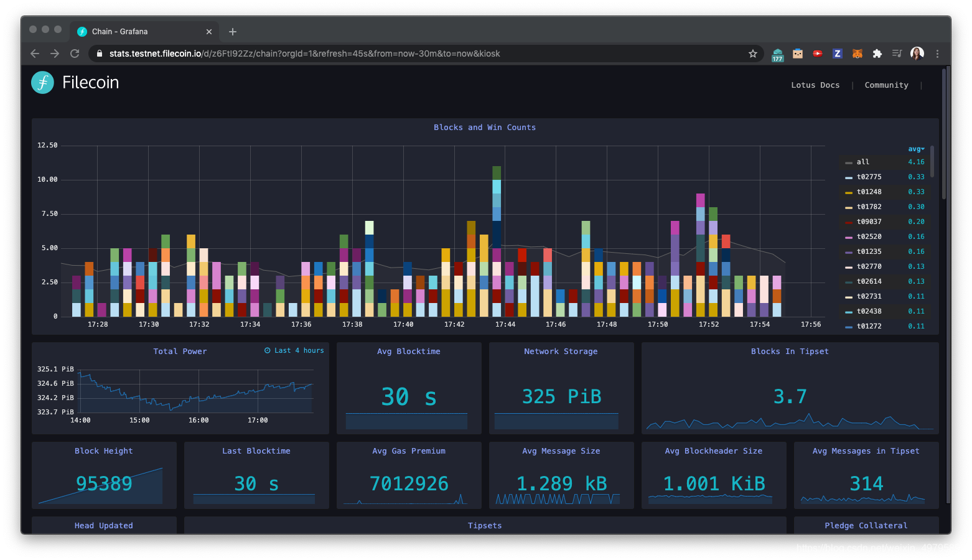Screen dimensions: 972x560
Task: Open a new browser tab
Action: tap(233, 32)
